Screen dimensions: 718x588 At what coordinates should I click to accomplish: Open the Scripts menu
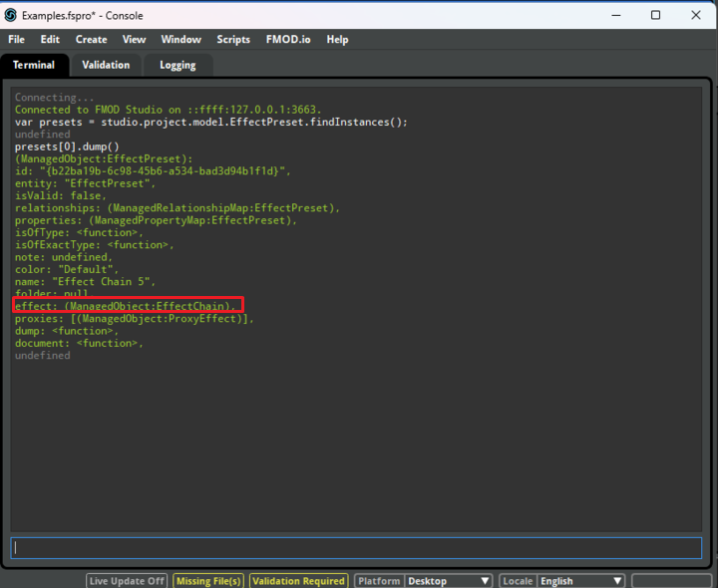coord(233,39)
